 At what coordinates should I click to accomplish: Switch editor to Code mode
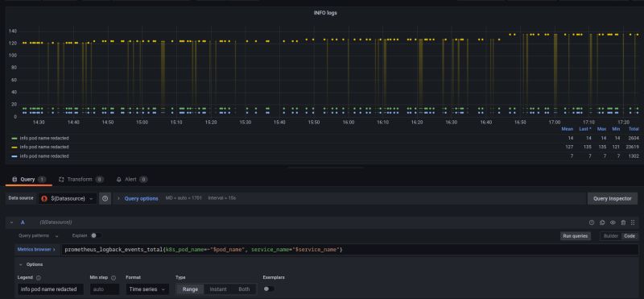630,236
